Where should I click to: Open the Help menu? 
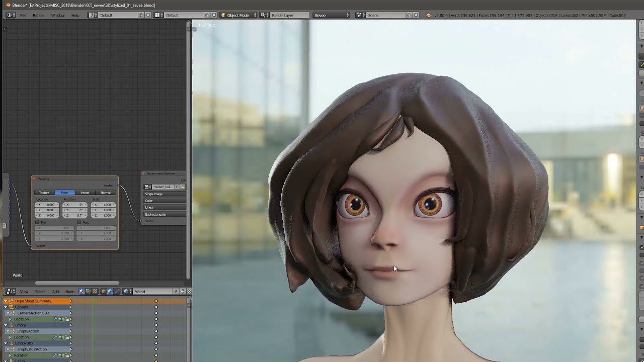pos(75,15)
